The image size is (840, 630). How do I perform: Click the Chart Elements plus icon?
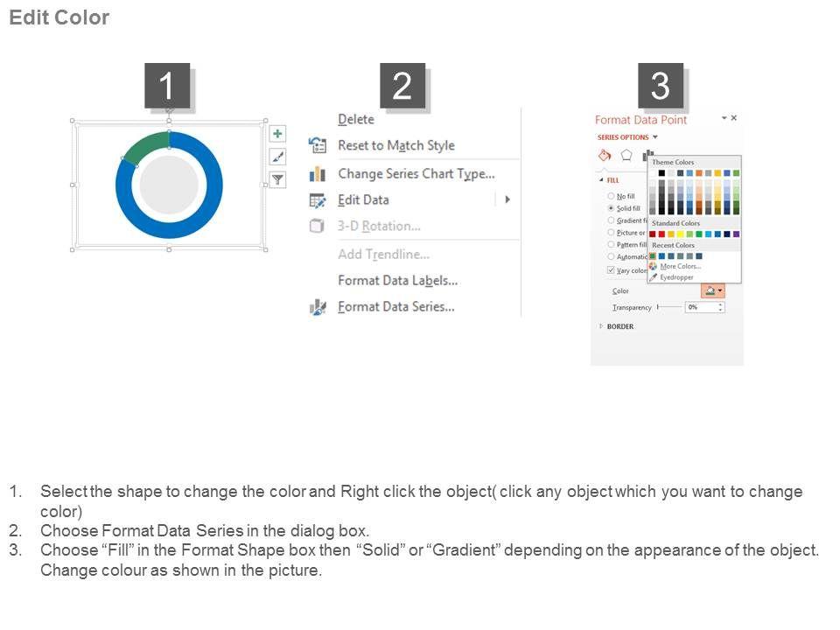tap(277, 134)
